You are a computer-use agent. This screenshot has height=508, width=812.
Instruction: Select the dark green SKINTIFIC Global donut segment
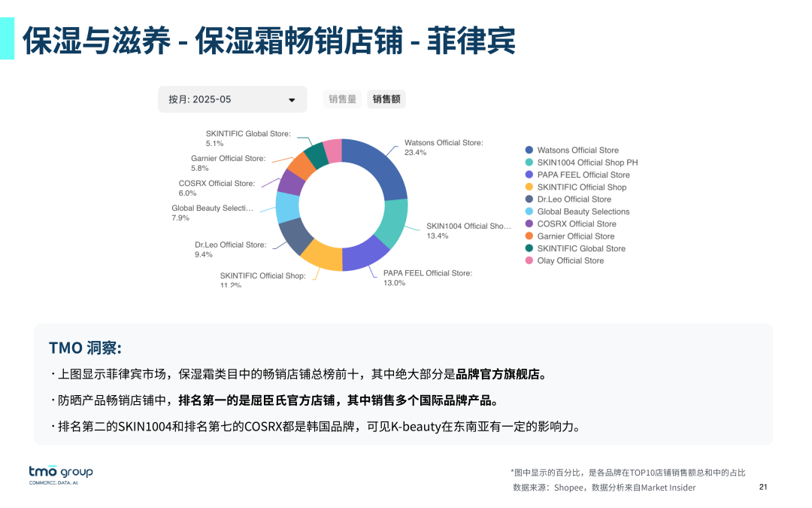(315, 156)
